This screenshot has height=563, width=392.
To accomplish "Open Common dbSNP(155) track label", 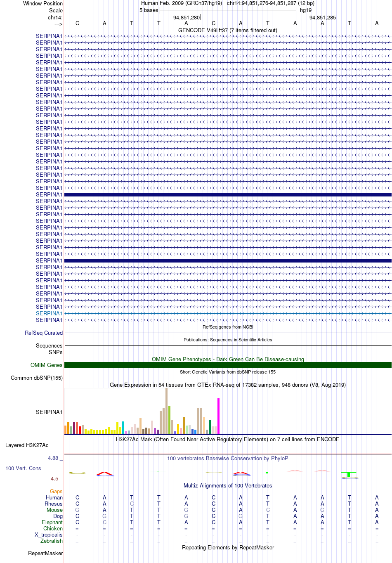I will 37,378.
